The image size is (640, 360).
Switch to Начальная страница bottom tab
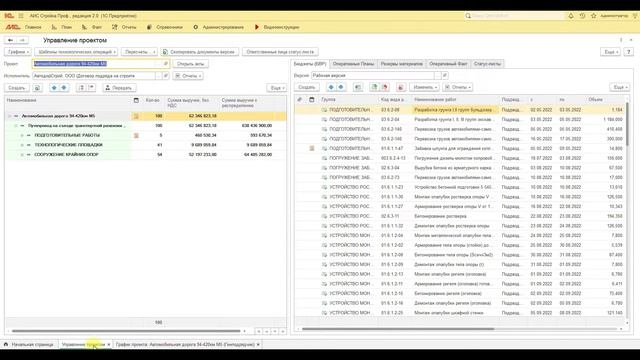point(29,344)
